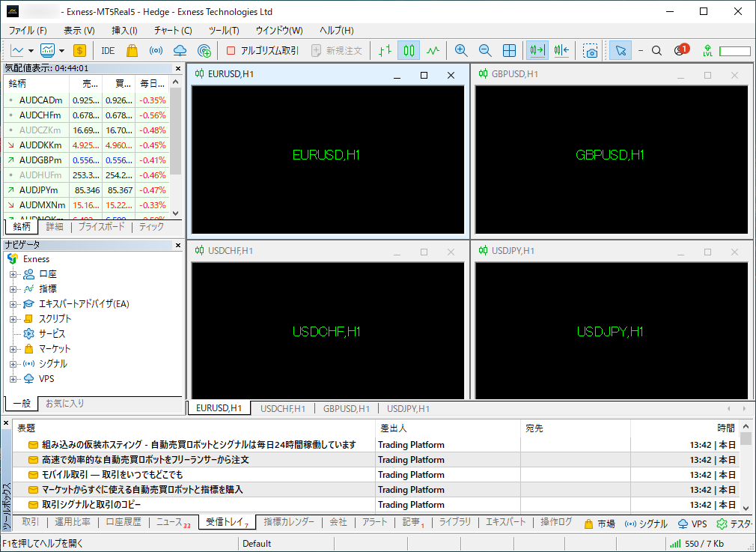Viewport: 756px width, 552px height.
Task: Open the Market shopping bag toolbar icon
Action: 132,51
